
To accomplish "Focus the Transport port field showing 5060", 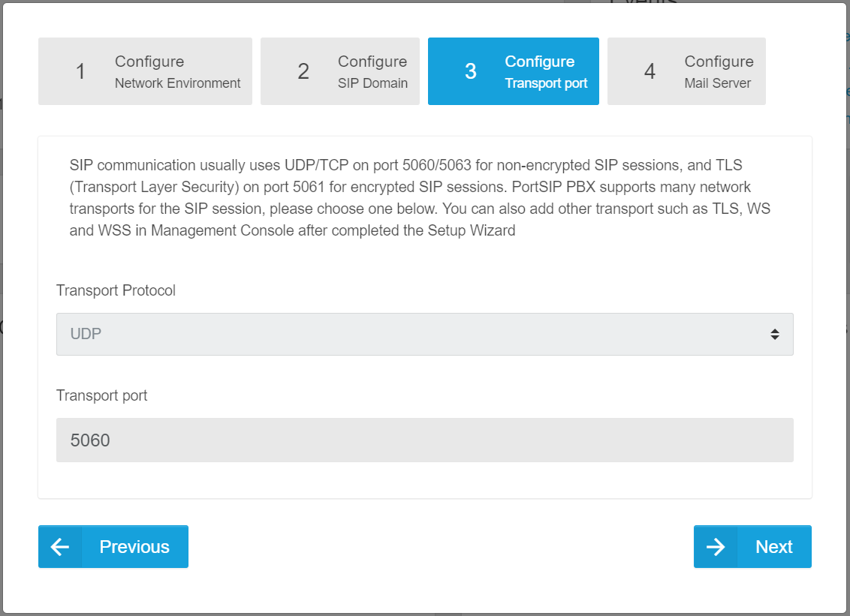I will [x=424, y=440].
